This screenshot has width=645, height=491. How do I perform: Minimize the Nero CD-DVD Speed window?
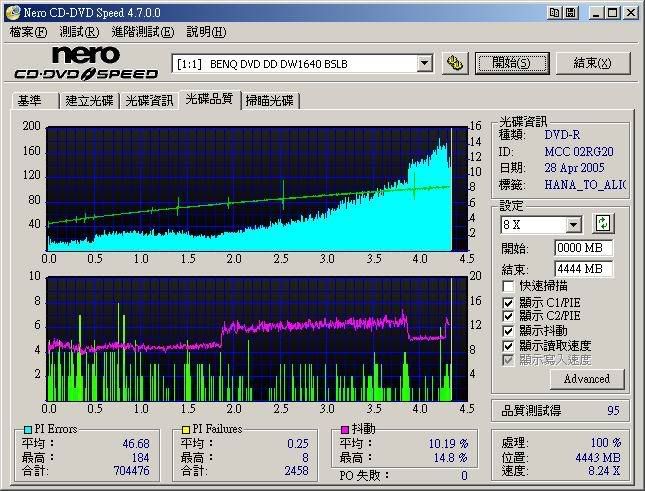coord(596,13)
